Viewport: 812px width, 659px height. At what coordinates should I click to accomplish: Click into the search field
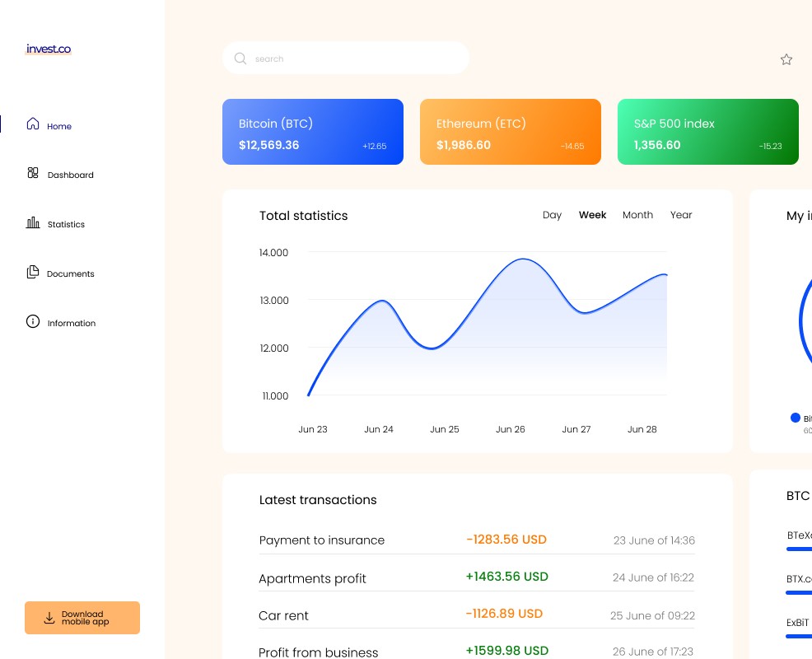click(x=346, y=58)
